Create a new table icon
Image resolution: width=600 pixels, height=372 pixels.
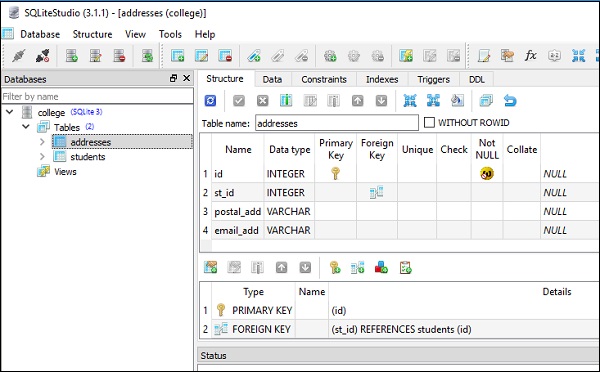pos(178,56)
